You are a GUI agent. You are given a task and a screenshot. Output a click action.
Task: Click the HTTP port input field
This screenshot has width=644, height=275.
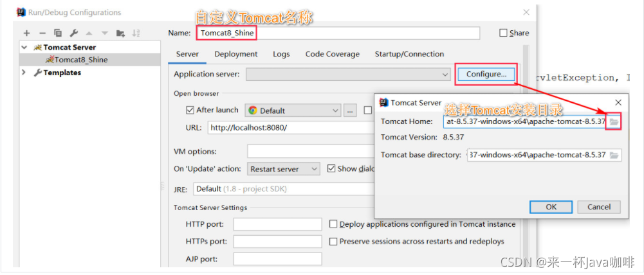tap(278, 224)
